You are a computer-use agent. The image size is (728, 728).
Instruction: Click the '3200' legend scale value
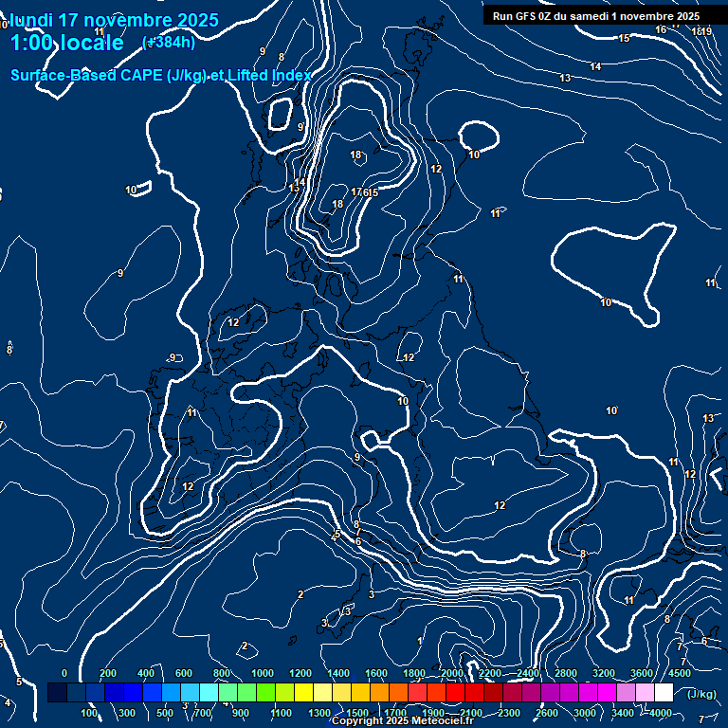pyautogui.click(x=604, y=673)
